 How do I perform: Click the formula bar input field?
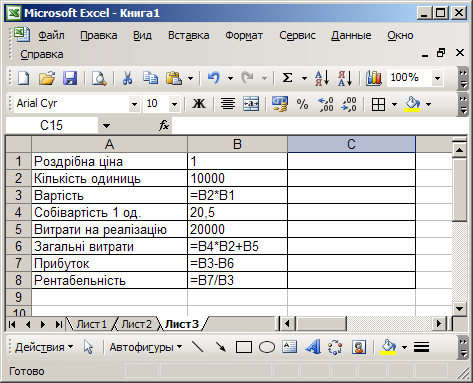point(319,126)
